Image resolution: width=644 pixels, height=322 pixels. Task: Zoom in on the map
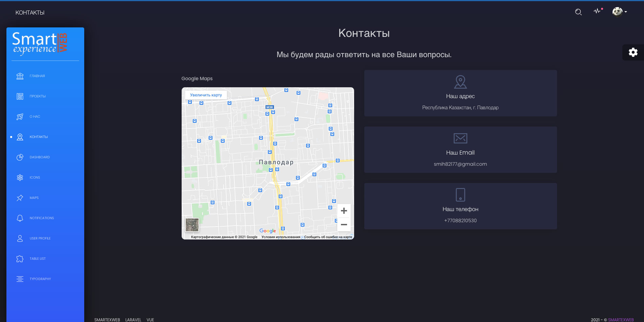coord(344,211)
